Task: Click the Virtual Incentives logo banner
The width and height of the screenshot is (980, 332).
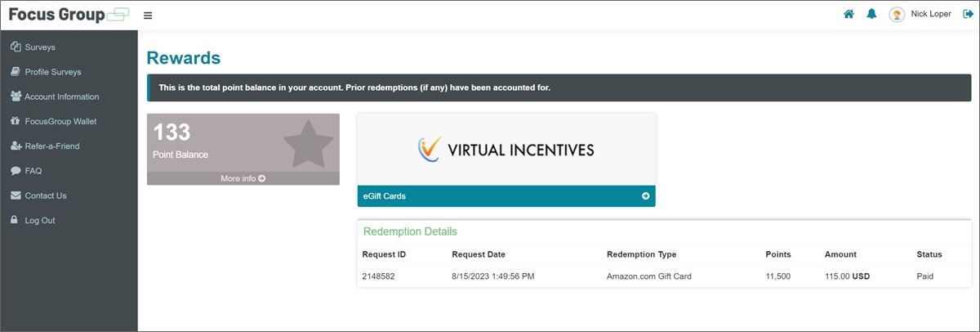Action: (x=506, y=149)
